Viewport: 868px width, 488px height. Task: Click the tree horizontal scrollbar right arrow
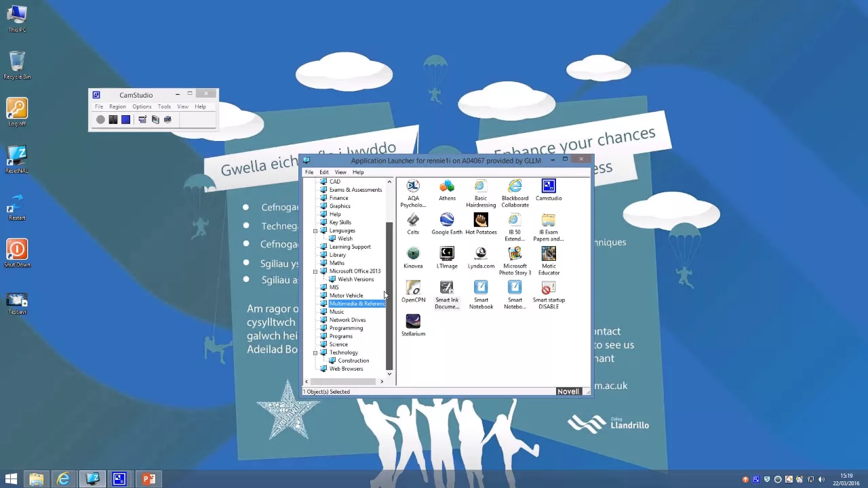[x=382, y=382]
